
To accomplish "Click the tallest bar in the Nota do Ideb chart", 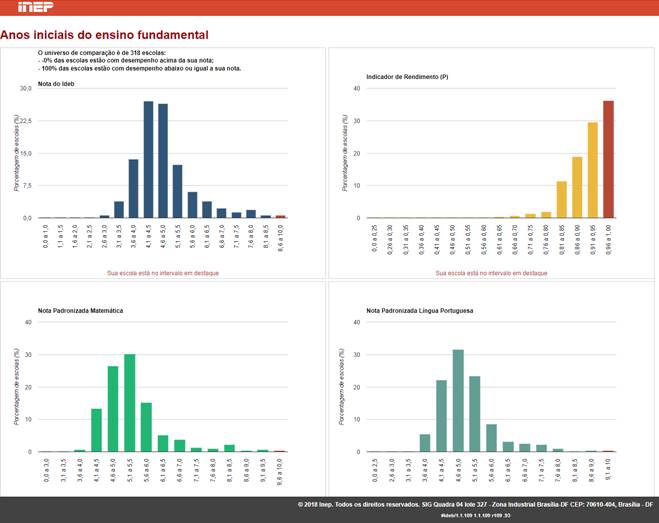I will pyautogui.click(x=148, y=159).
